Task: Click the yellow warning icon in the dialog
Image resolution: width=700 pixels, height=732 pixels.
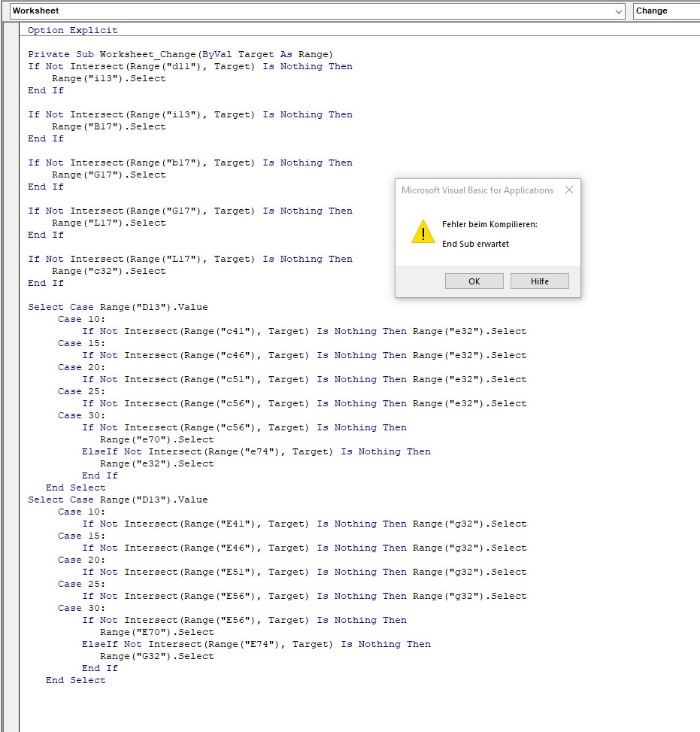Action: [423, 232]
